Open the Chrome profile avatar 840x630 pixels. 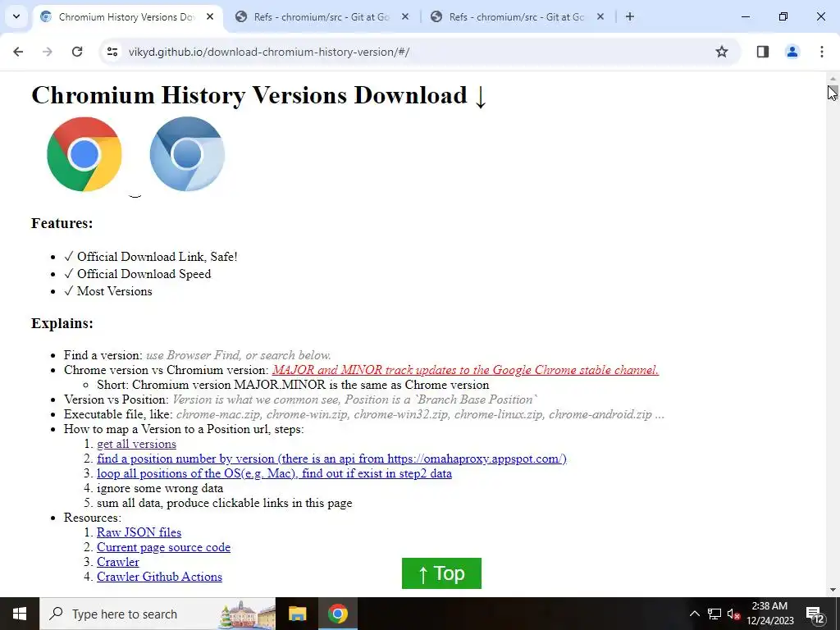792,52
